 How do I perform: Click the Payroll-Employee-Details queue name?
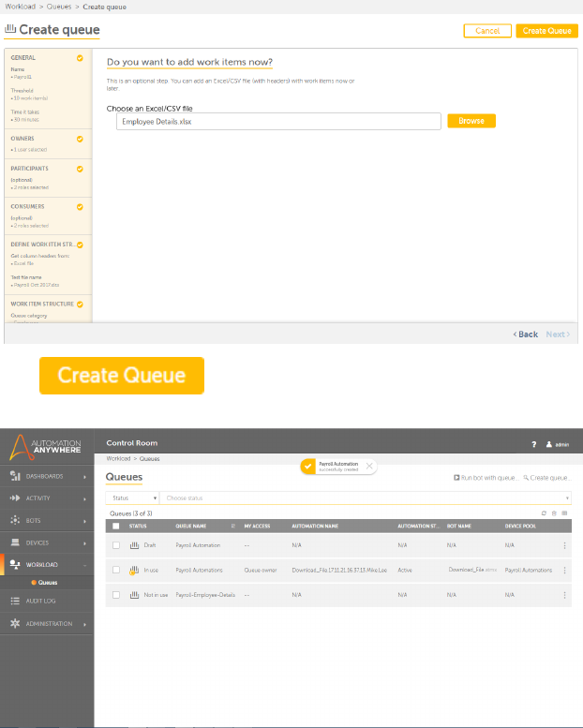(x=205, y=595)
